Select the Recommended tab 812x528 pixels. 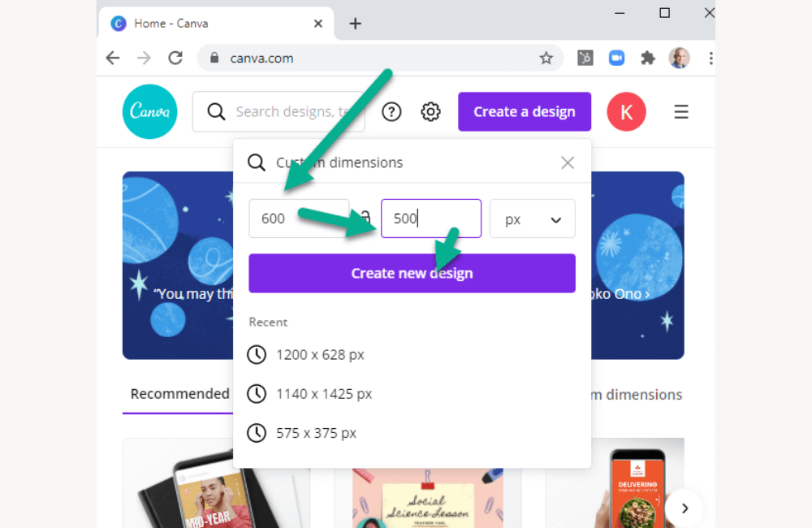[179, 394]
